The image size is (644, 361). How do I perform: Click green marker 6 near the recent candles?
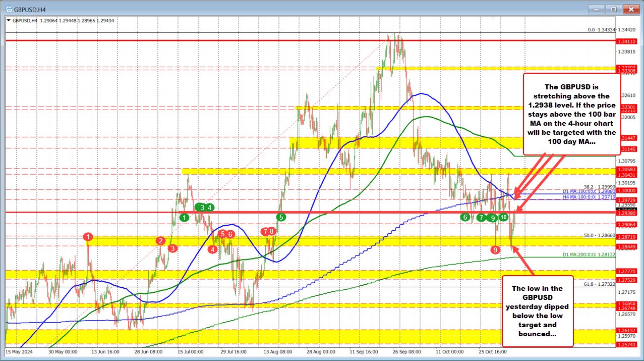465,217
